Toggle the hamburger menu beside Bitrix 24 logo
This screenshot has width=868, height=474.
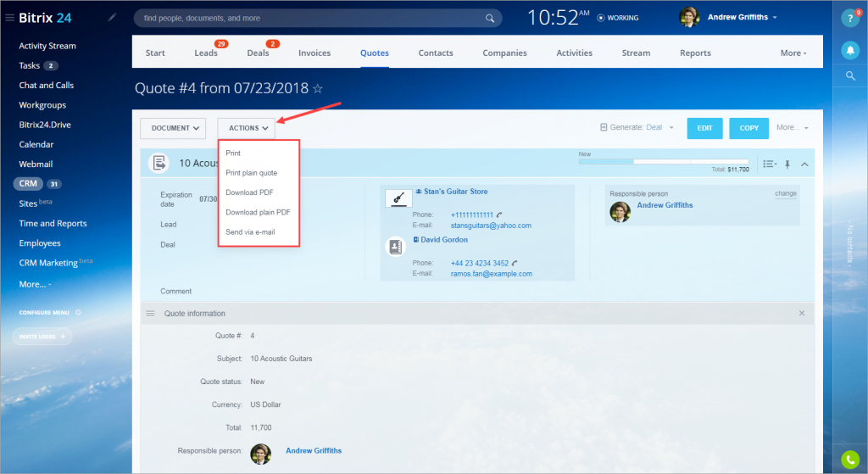tap(9, 18)
